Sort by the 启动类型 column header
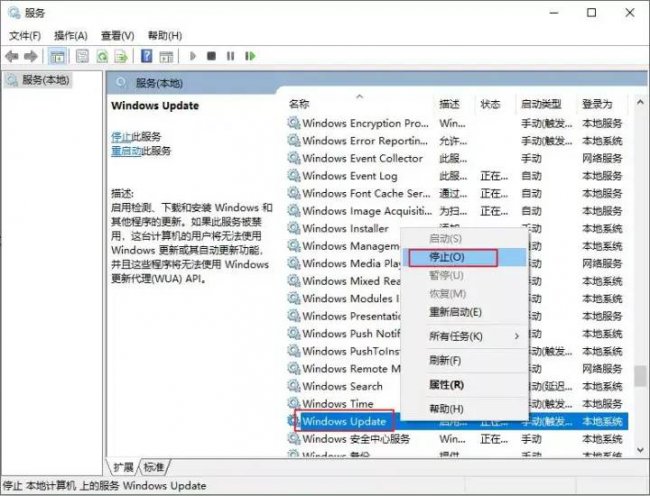Screen dimensions: 650x496 (546, 104)
